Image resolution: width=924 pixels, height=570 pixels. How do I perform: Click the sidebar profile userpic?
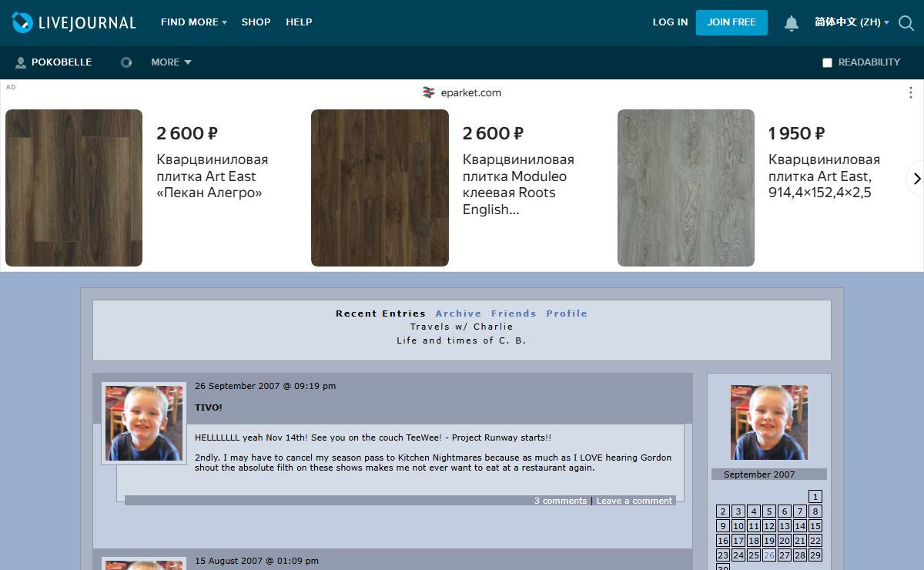pos(769,423)
